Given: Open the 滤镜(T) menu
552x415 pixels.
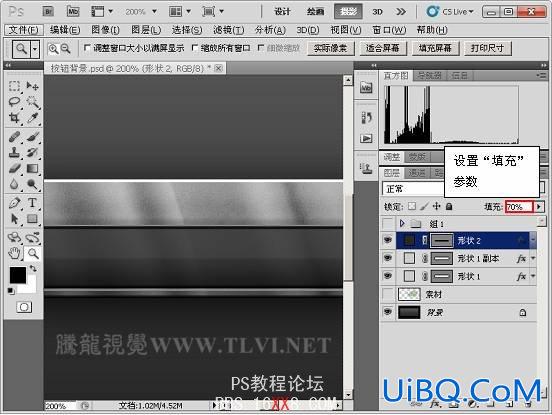Looking at the screenshot, I should 228,30.
